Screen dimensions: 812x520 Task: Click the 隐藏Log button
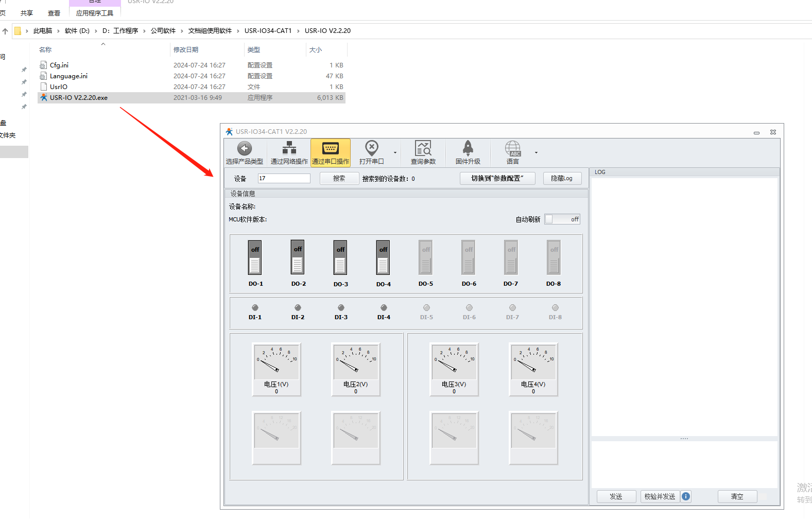pyautogui.click(x=562, y=179)
